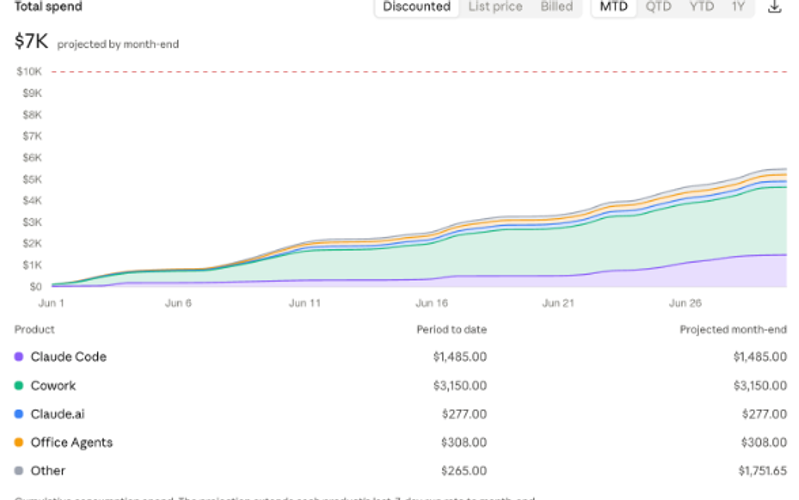Screen dimensions: 799x500
Task: Click the Jun 1 axis label
Action: (51, 303)
